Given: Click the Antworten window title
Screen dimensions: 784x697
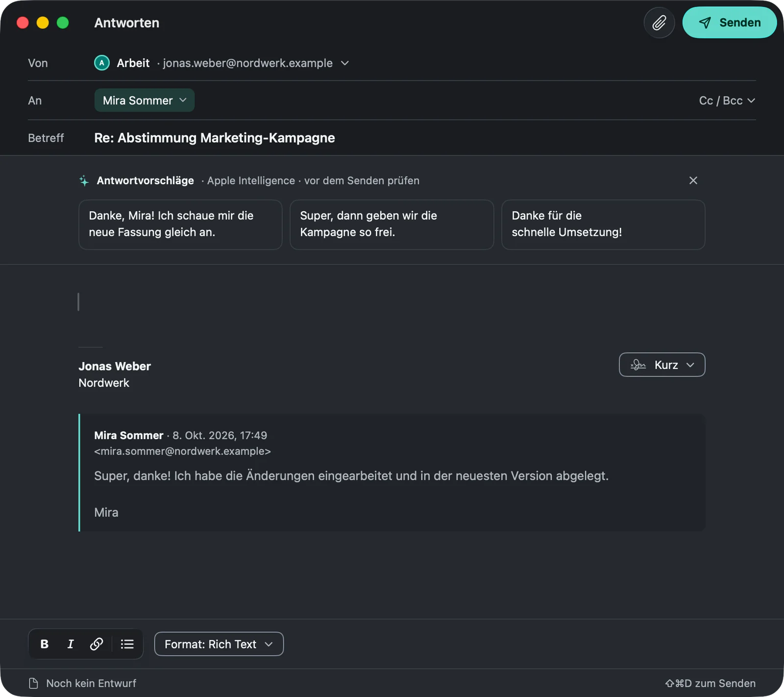Looking at the screenshot, I should pyautogui.click(x=127, y=23).
